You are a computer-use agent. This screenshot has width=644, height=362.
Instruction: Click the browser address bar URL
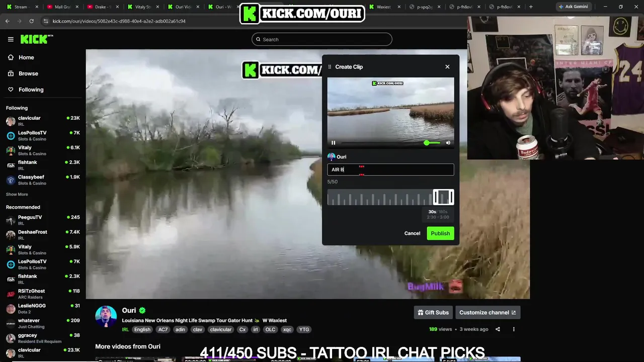pyautogui.click(x=119, y=21)
